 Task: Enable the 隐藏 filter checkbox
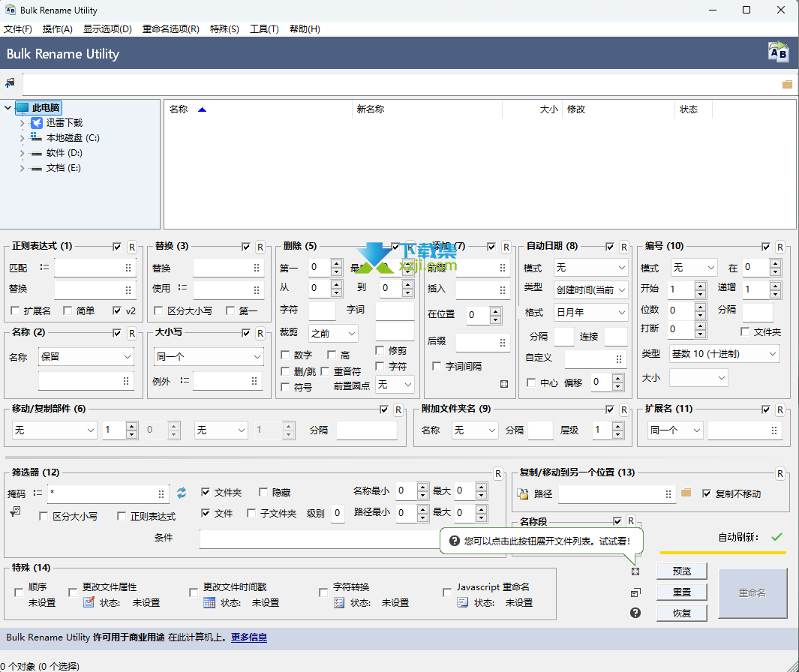(263, 492)
